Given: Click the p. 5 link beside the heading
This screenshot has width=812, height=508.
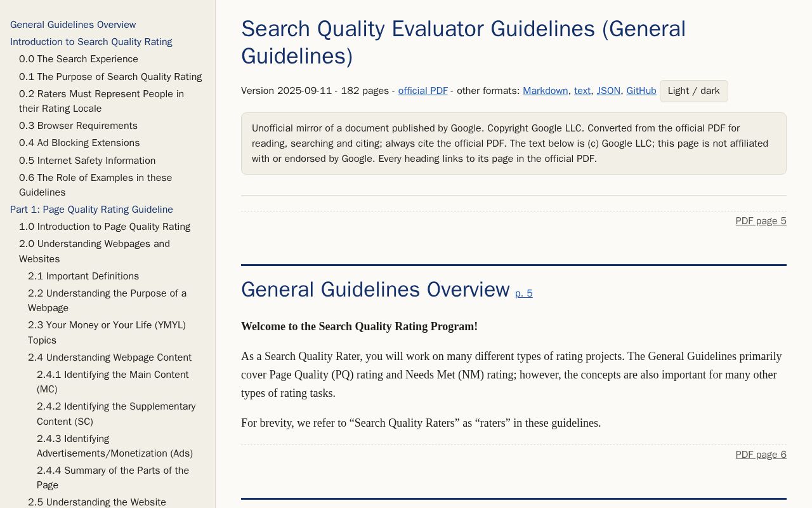Looking at the screenshot, I should pos(524,293).
